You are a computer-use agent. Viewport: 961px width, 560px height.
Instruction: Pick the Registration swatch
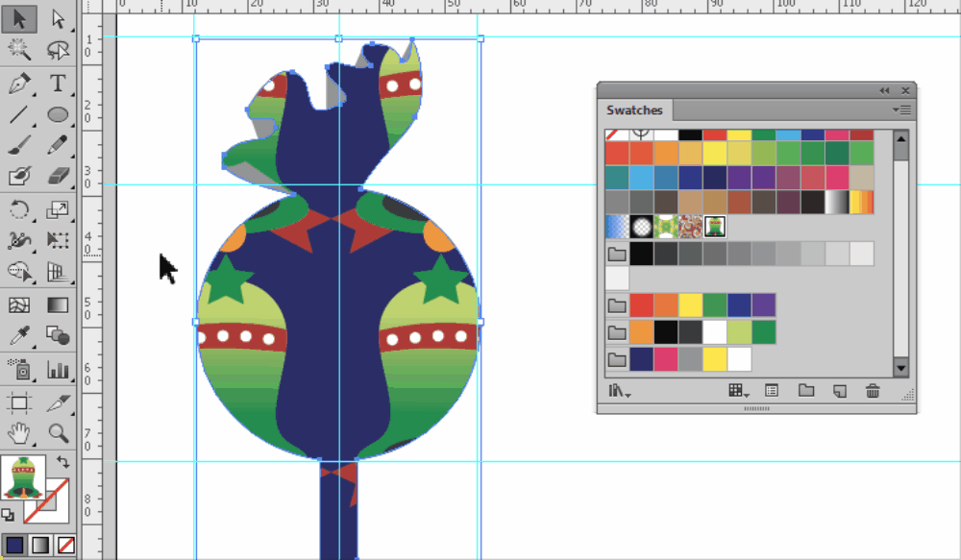click(641, 134)
